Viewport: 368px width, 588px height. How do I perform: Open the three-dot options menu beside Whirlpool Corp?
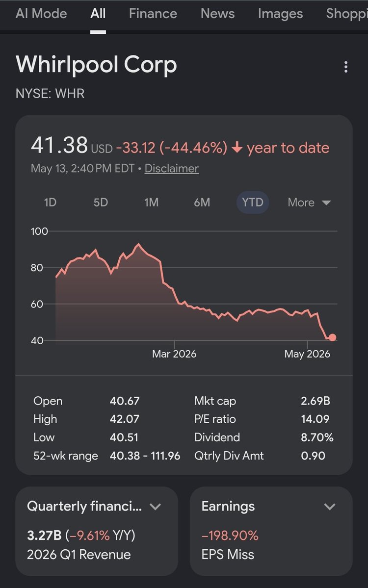click(x=345, y=67)
